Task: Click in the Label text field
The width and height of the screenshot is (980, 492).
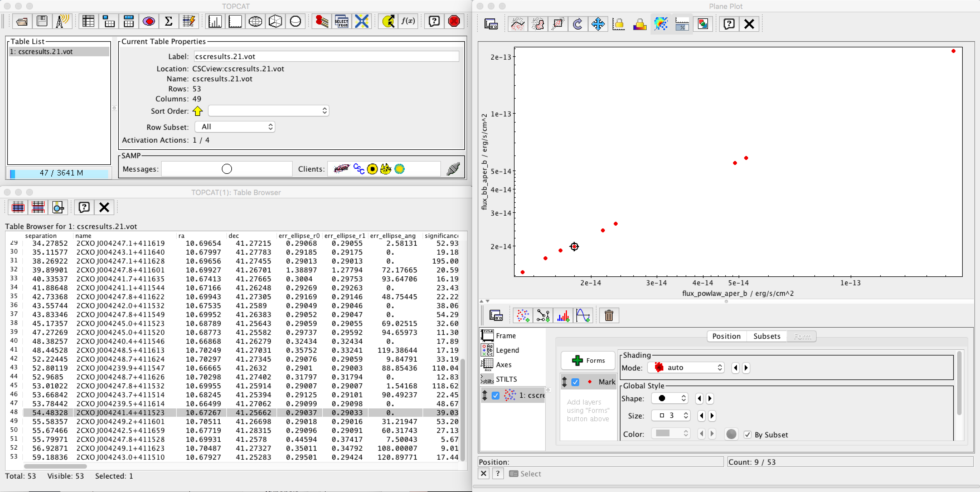Action: click(326, 57)
